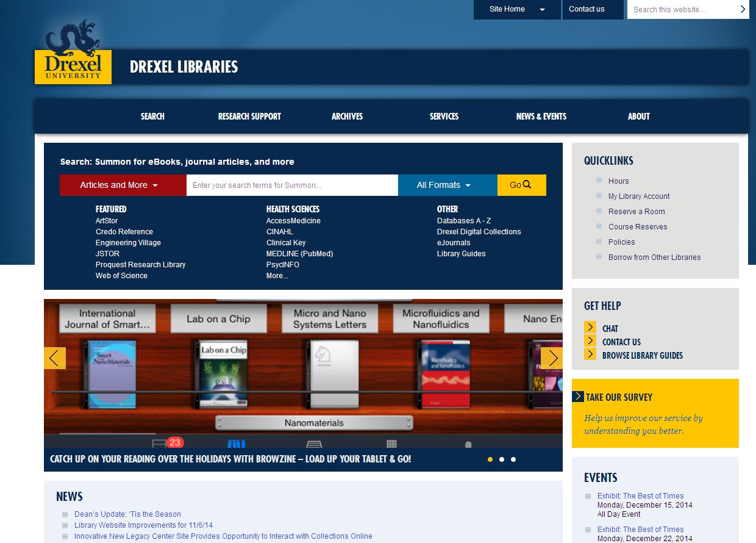Open the Services menu
Screen dimensions: 756x543
pos(444,116)
